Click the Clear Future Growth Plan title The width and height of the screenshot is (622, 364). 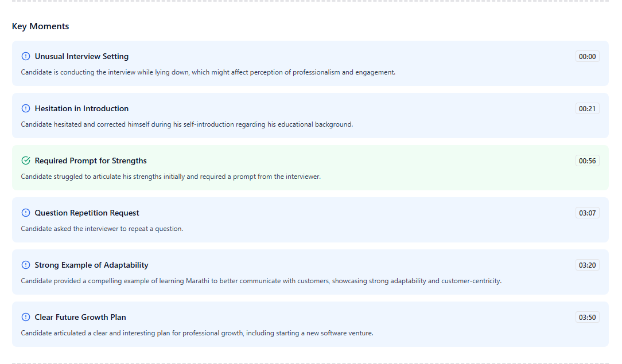[80, 317]
